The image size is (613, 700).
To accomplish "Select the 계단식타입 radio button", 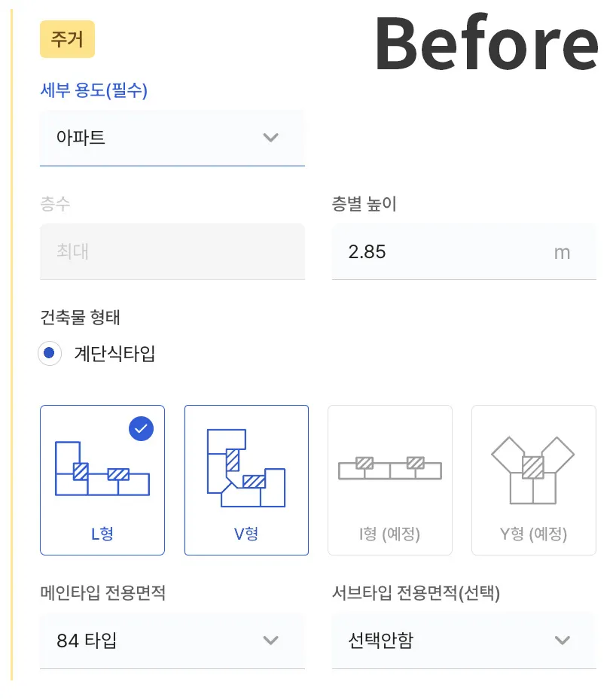I will point(50,353).
